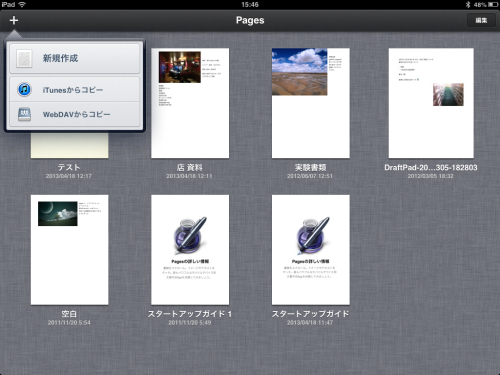Open the スタートアップガイド document dated 2013/04/18
This screenshot has width=500, height=375.
(x=311, y=250)
